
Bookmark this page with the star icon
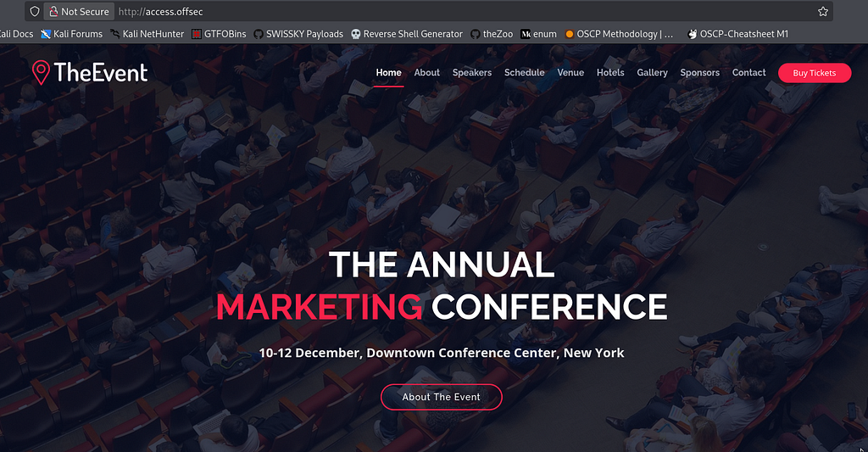(822, 11)
